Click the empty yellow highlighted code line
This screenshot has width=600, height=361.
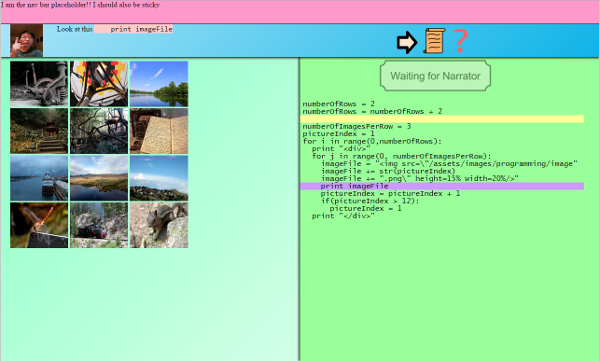coord(442,119)
